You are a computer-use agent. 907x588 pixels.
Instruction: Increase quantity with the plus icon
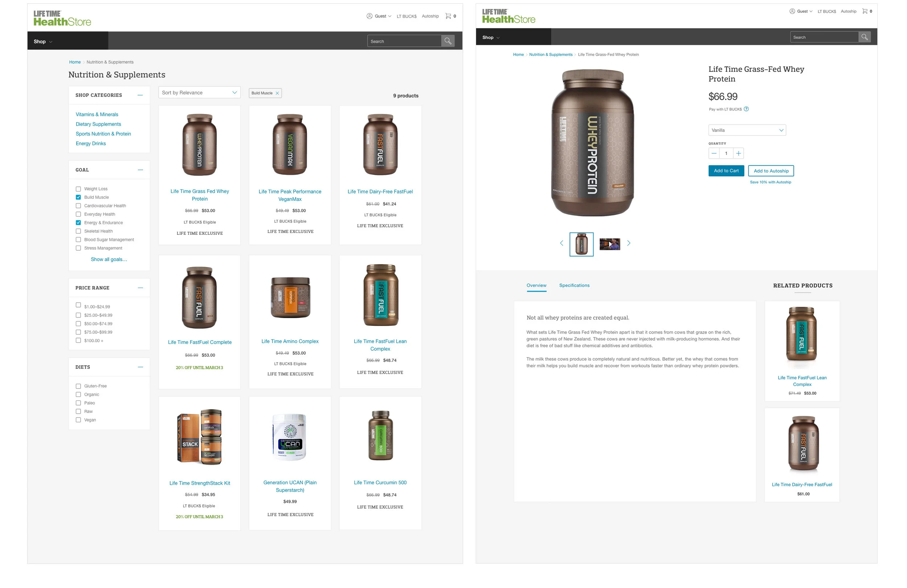coord(738,153)
